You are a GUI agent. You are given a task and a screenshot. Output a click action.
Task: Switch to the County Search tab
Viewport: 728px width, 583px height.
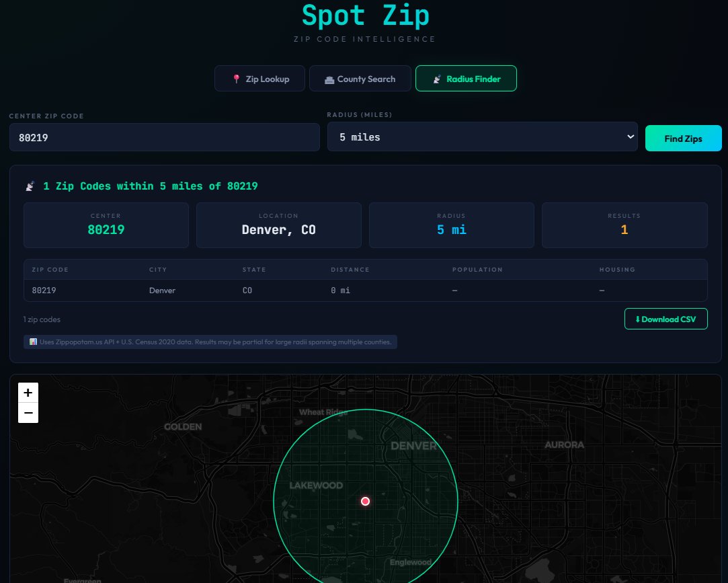pos(360,79)
